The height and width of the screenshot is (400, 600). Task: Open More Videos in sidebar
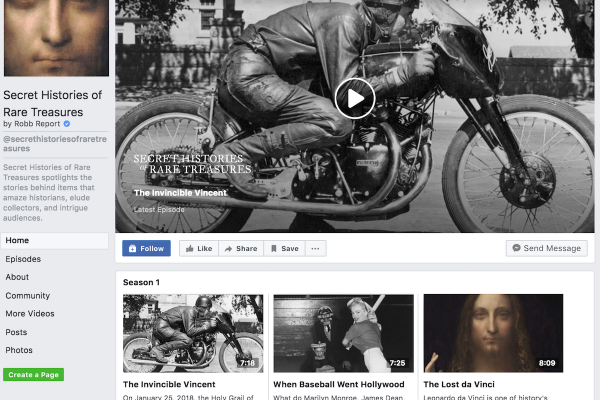point(30,313)
